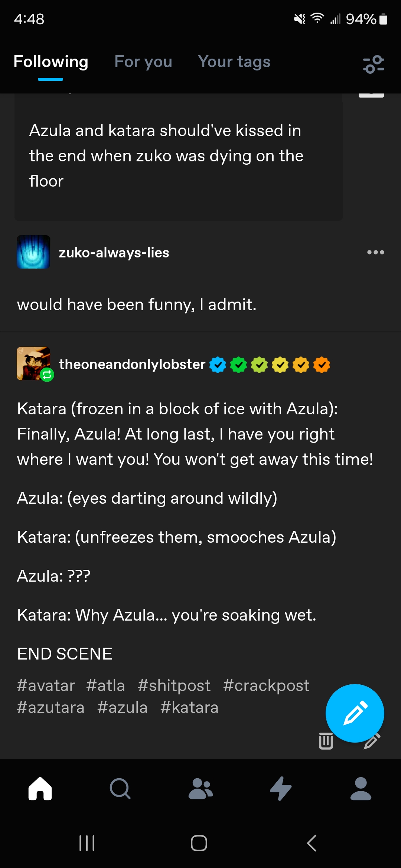This screenshot has width=401, height=868.
Task: Open dashboard display settings icon
Action: coord(373,64)
